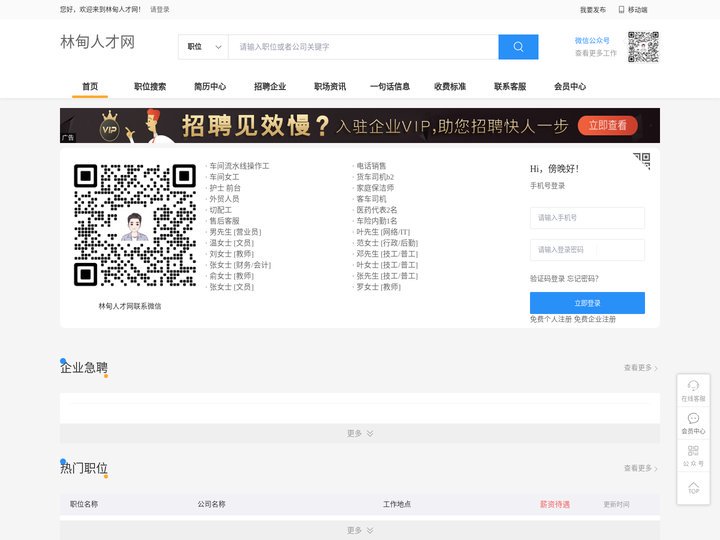Screen dimensions: 720x540
Task: Open the 车间女工 job listing
Action: coord(224,177)
